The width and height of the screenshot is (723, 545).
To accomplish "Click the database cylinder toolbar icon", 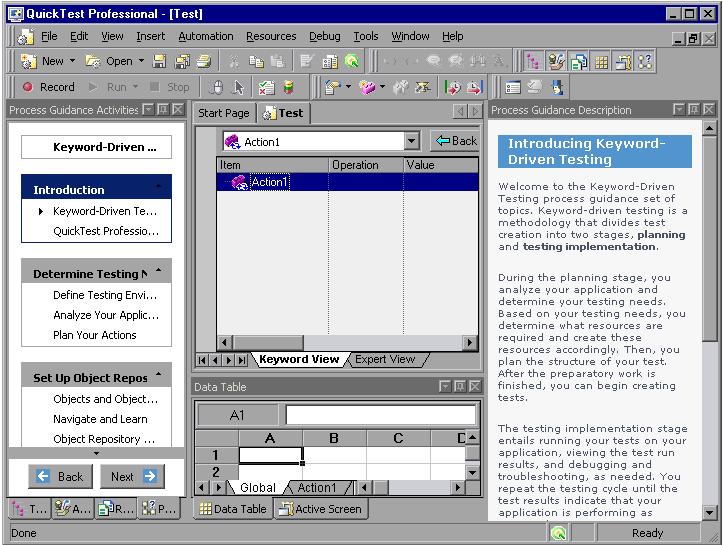I will coord(289,87).
